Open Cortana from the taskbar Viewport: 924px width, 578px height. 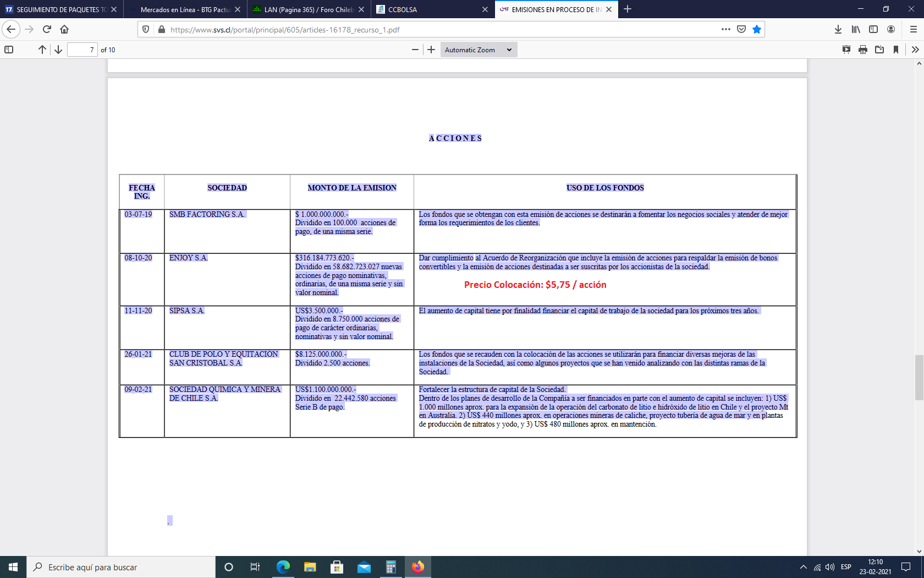229,567
